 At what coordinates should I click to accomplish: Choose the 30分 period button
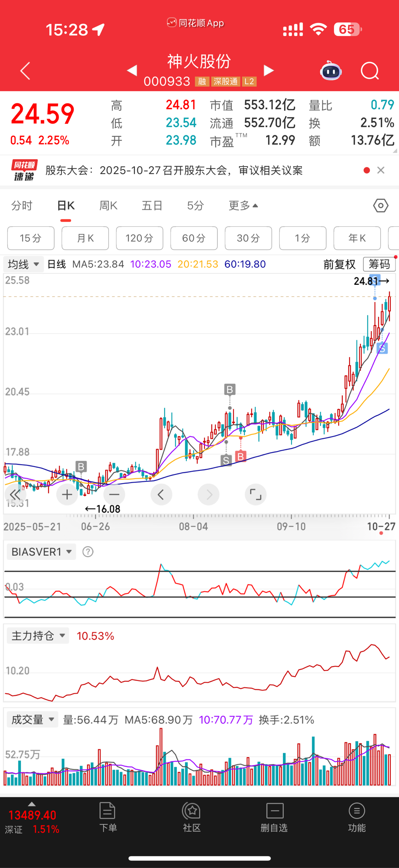click(x=248, y=238)
